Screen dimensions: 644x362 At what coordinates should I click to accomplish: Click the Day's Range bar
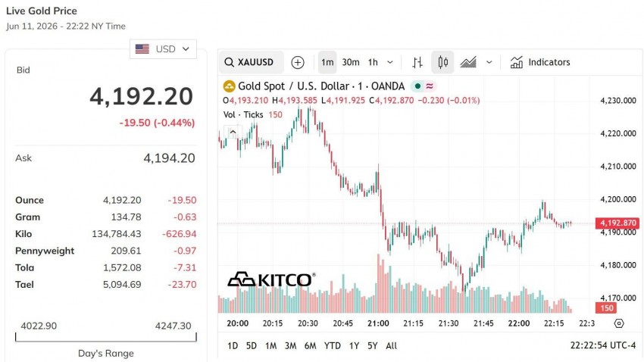(x=106, y=337)
